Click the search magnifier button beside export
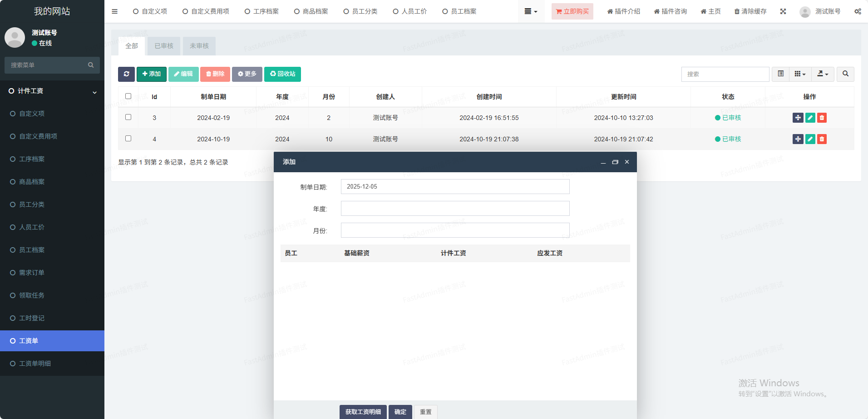The height and width of the screenshot is (419, 868). [x=845, y=74]
